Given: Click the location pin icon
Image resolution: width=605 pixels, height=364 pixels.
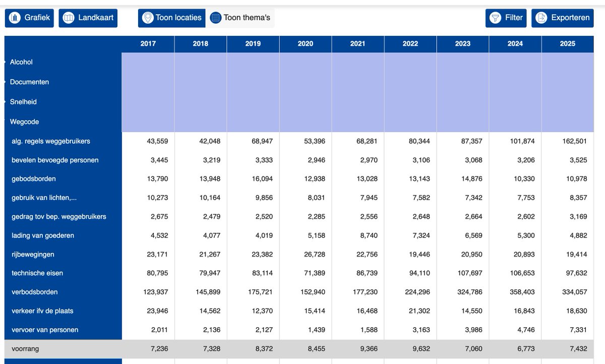Looking at the screenshot, I should coord(147,18).
